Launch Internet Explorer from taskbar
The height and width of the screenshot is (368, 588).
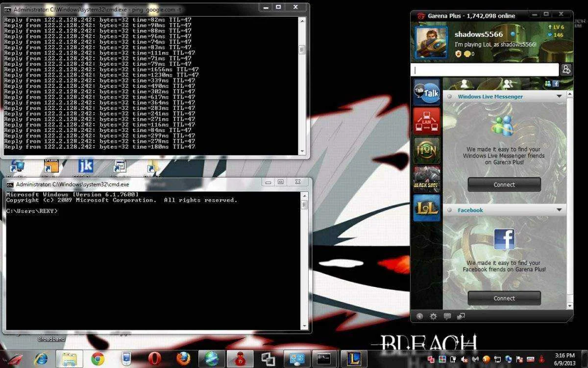[x=42, y=360]
